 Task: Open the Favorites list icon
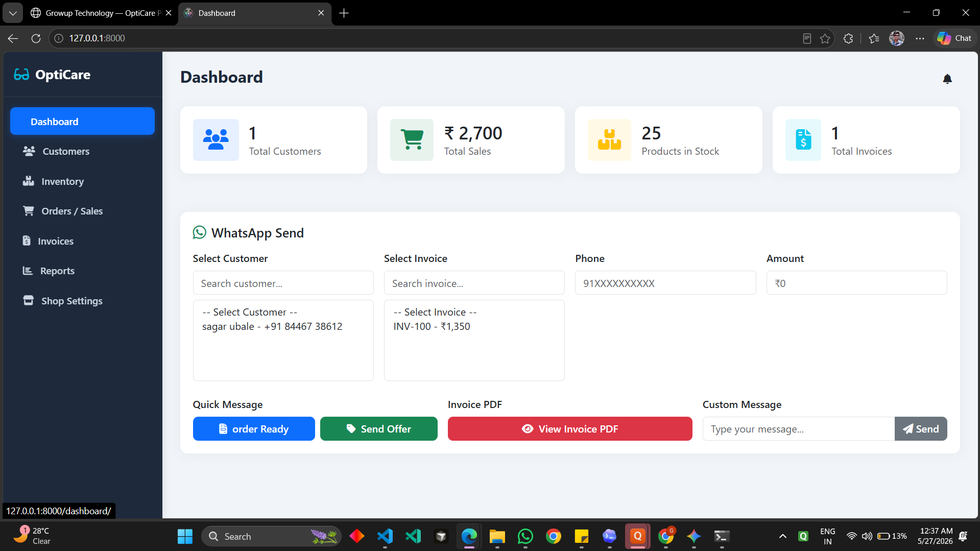[x=874, y=38]
